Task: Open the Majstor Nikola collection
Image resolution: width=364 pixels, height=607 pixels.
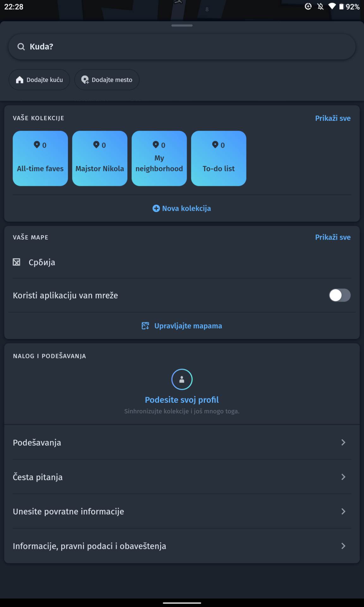Action: tap(100, 158)
